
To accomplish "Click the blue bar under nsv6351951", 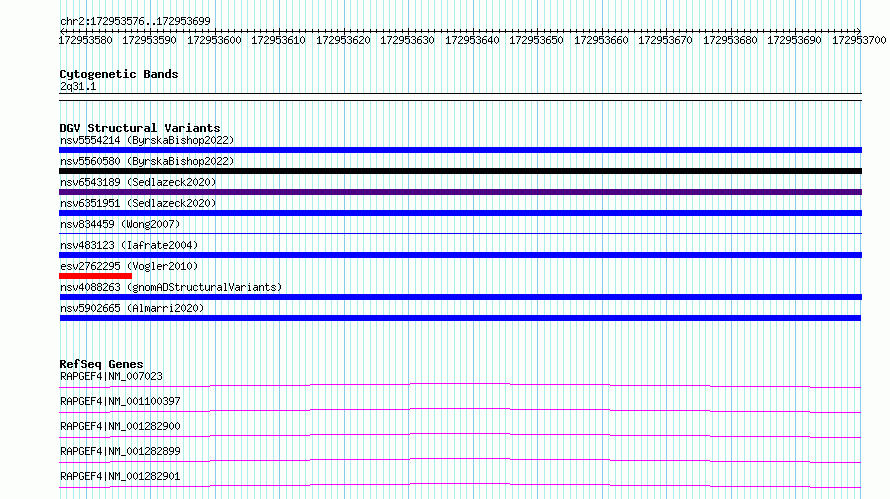I will coord(460,213).
